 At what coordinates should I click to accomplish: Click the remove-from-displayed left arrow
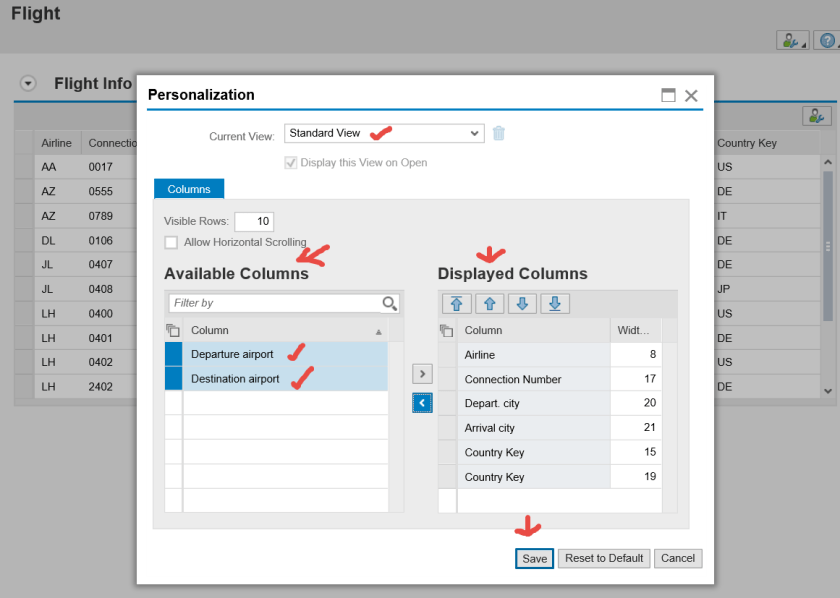[422, 402]
